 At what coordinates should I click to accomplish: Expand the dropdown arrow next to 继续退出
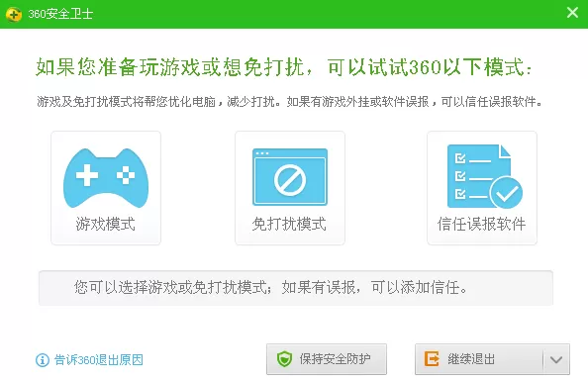pyautogui.click(x=556, y=360)
